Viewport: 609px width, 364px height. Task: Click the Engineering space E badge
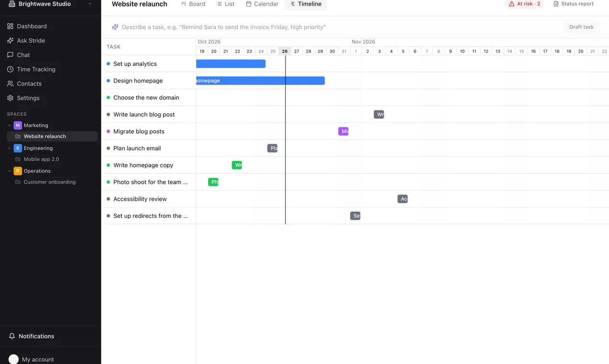18,148
